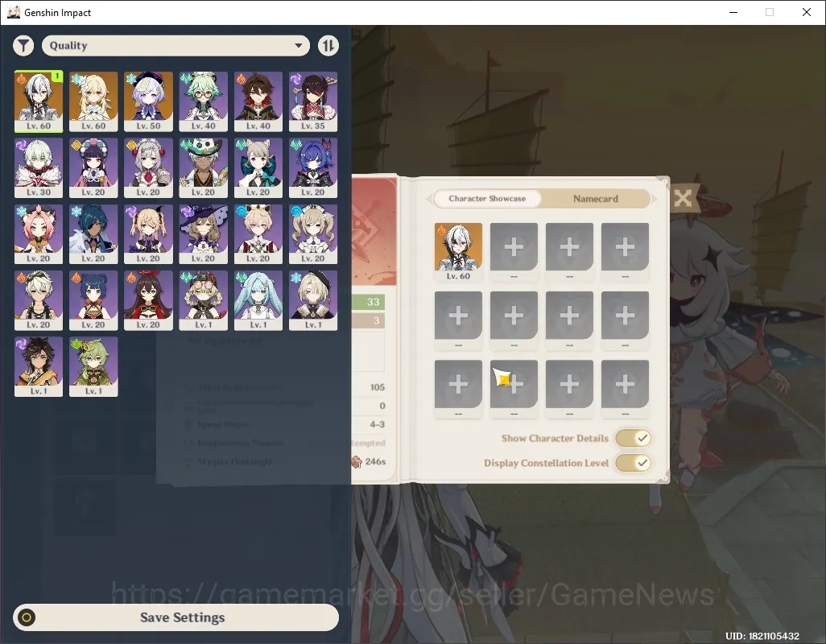Click the right arrow beside Namecard tab

pos(655,199)
